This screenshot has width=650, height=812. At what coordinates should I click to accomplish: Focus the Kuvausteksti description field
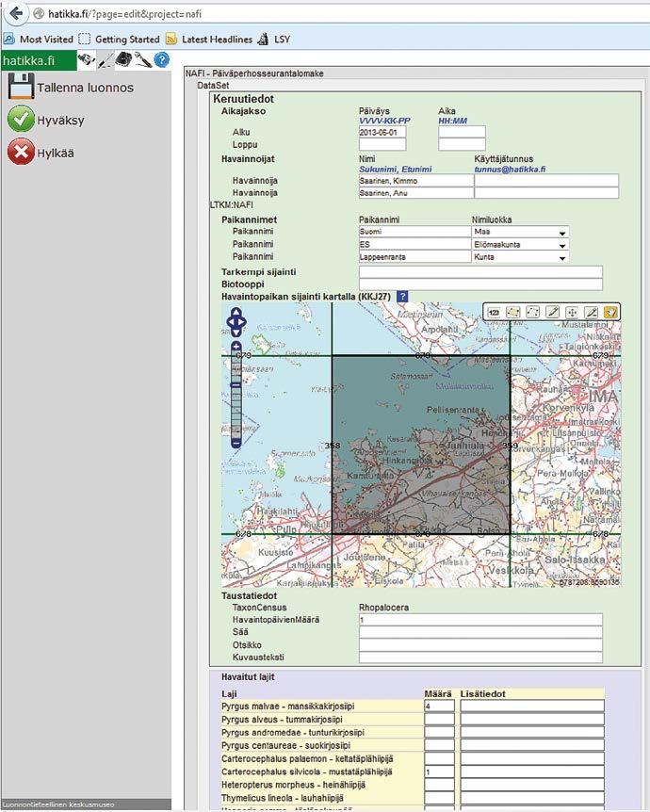pyautogui.click(x=480, y=658)
